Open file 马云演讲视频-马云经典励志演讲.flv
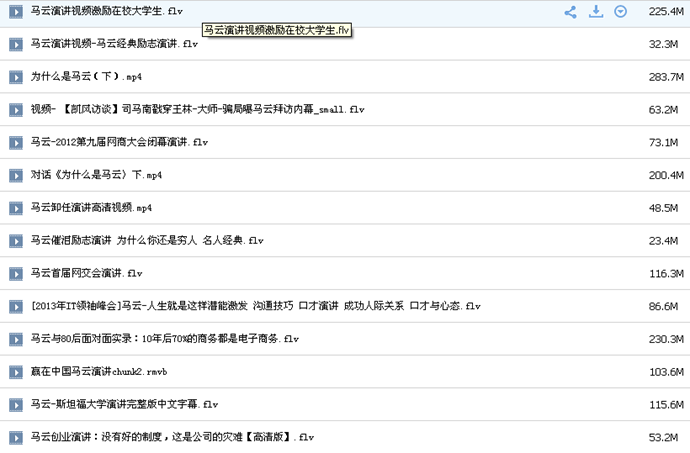Image resolution: width=690 pixels, height=453 pixels. pyautogui.click(x=114, y=44)
